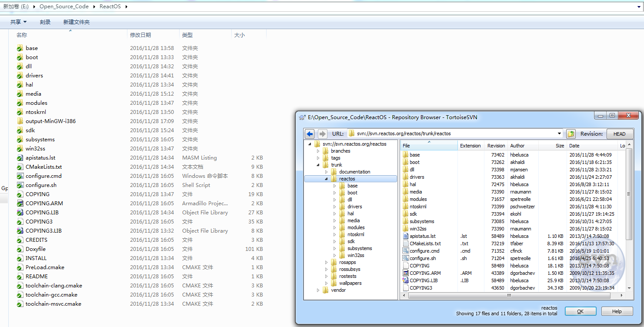The height and width of the screenshot is (327, 644).
Task: Click the COPYING.LIB icon in Repository Browser file list
Action: 406,280
